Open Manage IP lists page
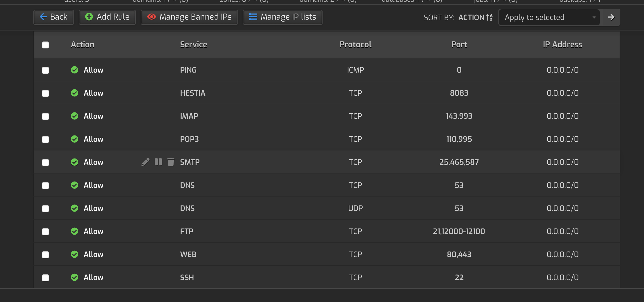Screen dimensions: 644x302 (x=283, y=17)
